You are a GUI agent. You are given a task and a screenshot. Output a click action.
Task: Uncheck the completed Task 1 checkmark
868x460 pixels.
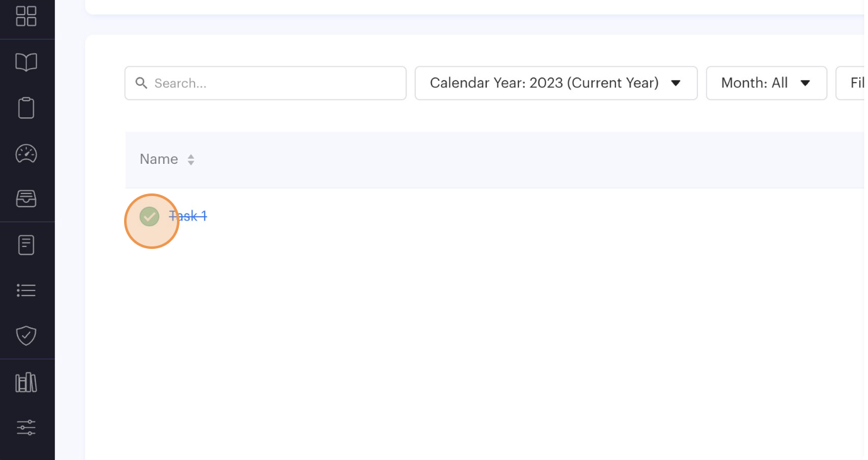coord(149,216)
